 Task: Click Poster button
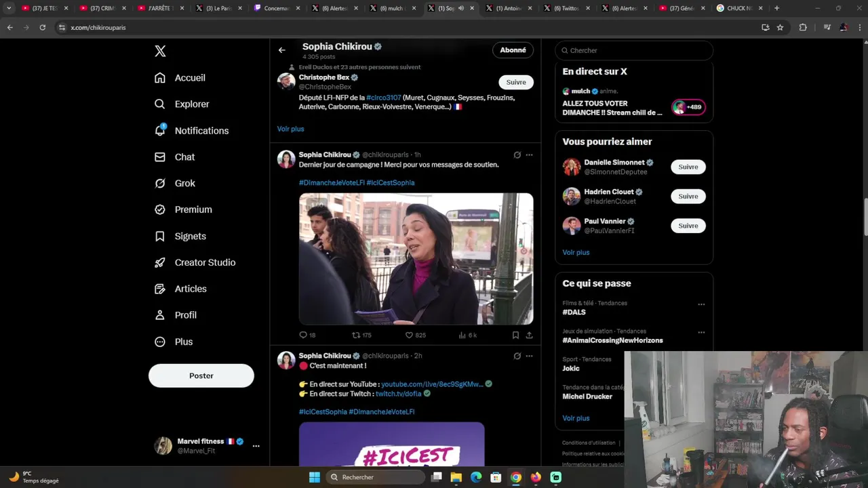[x=201, y=375]
